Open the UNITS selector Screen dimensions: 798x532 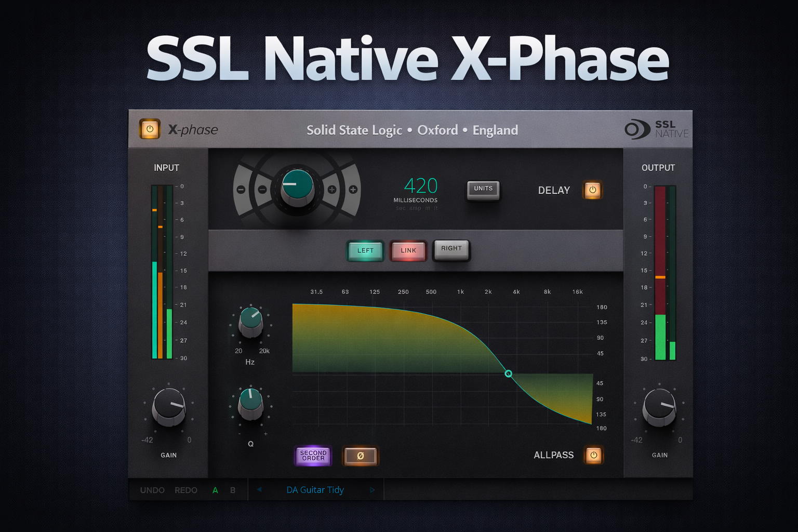(483, 190)
